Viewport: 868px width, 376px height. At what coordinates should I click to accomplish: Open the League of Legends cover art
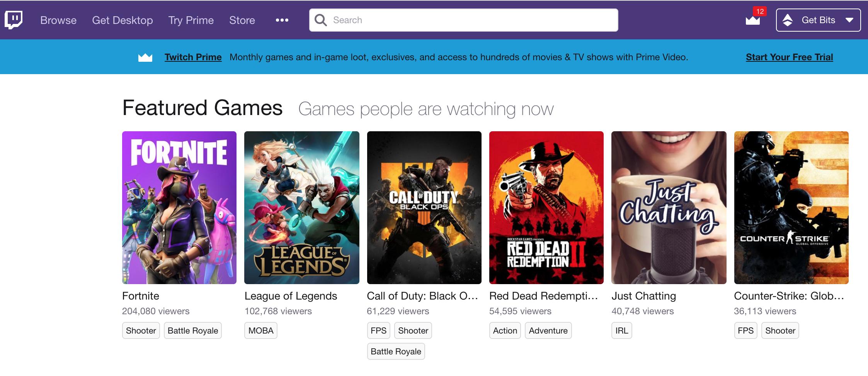[x=302, y=208]
